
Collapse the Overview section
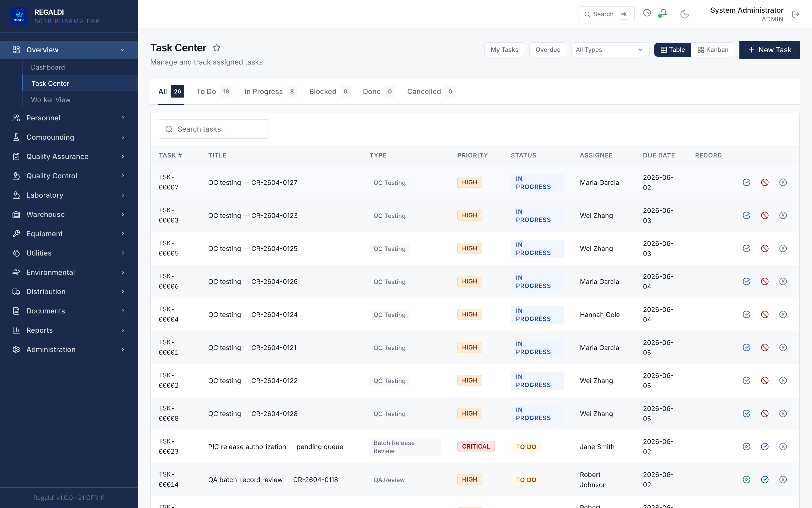(69, 50)
